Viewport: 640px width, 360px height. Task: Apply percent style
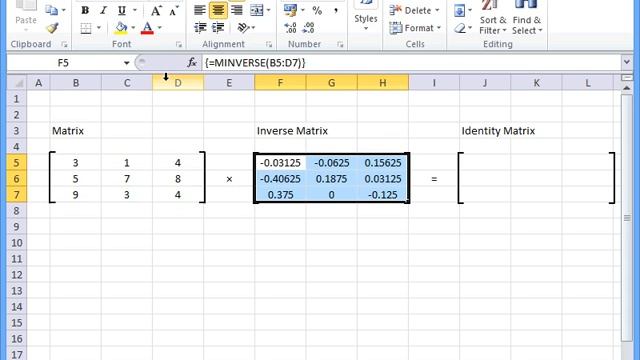click(317, 11)
